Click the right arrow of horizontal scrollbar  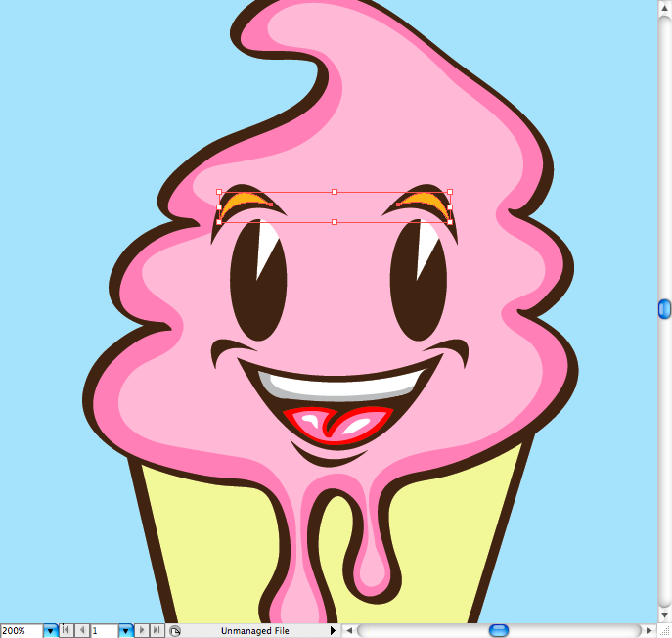(650, 631)
